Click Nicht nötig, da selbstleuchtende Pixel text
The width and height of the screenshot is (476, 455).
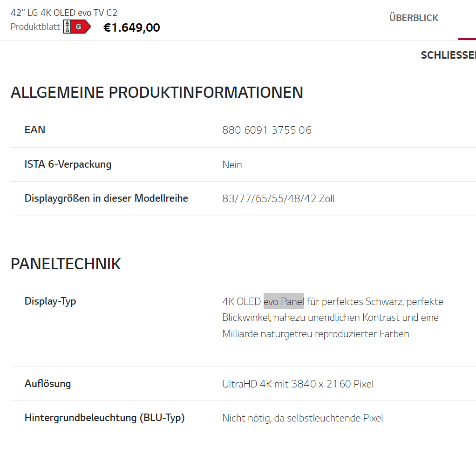tap(303, 418)
